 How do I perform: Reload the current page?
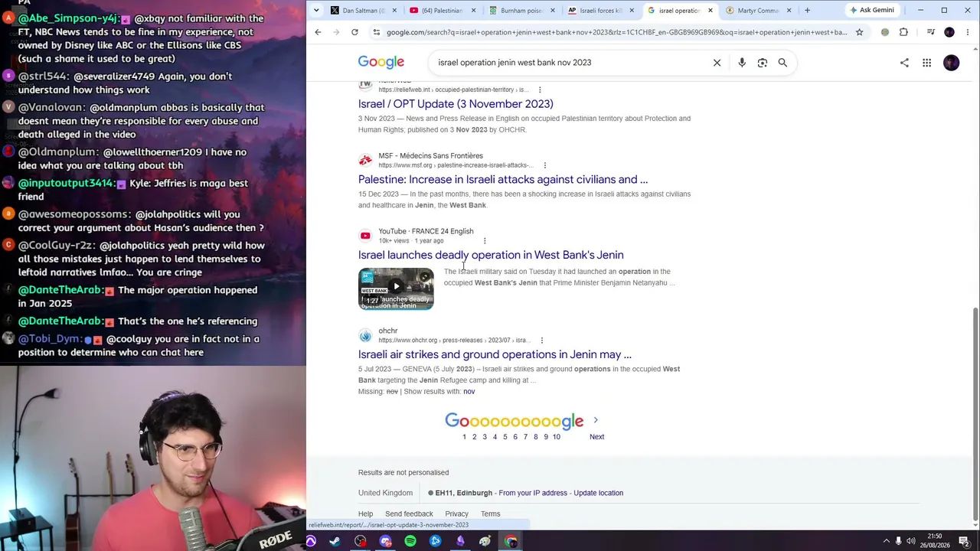coord(354,32)
